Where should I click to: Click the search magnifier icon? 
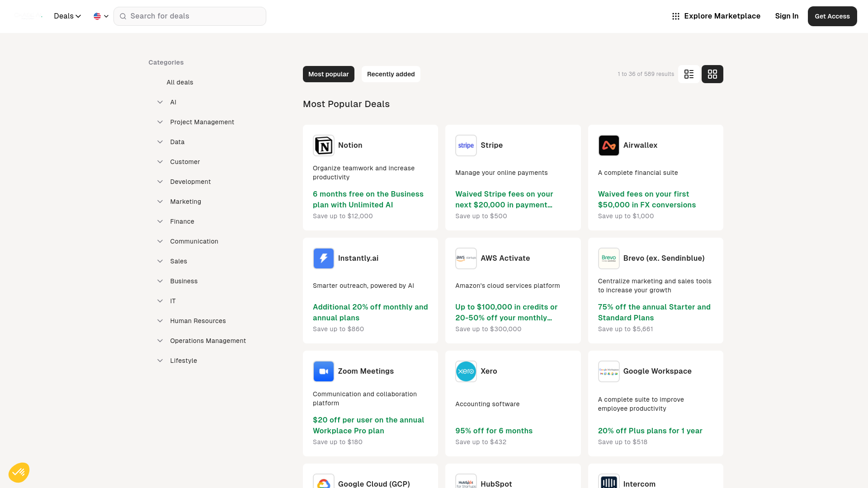coord(123,16)
